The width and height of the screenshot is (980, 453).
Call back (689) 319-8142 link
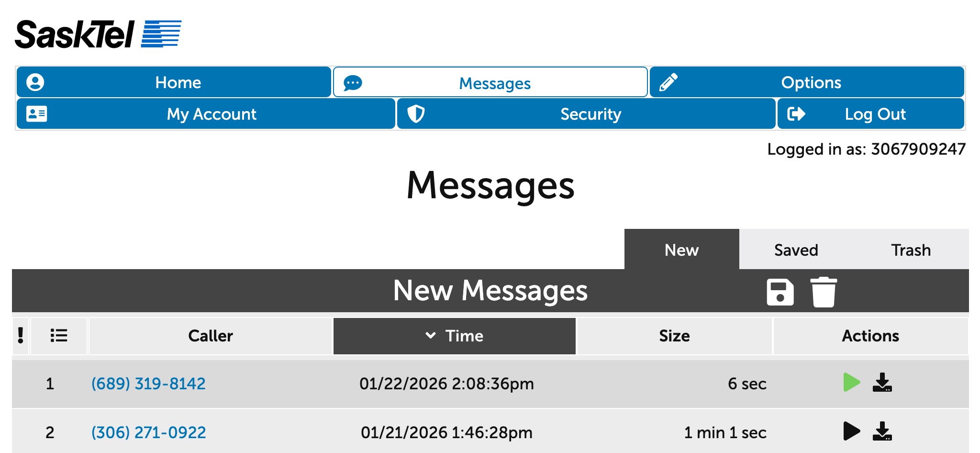[148, 384]
